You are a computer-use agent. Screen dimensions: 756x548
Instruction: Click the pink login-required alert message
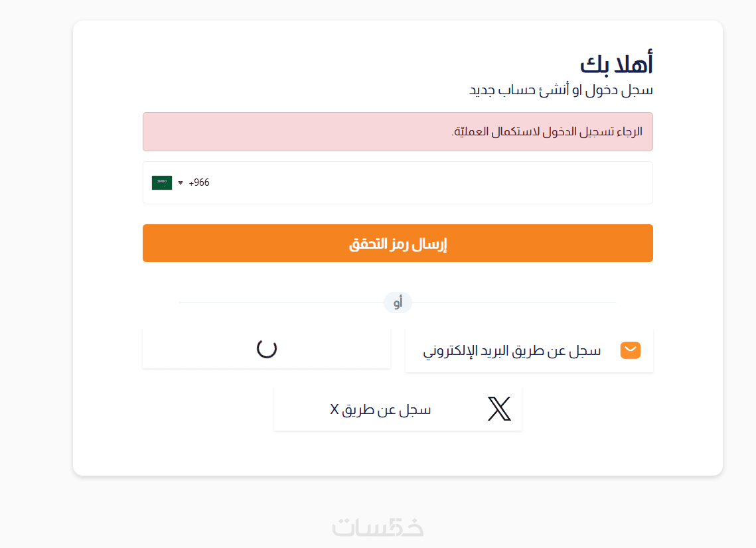tap(398, 131)
